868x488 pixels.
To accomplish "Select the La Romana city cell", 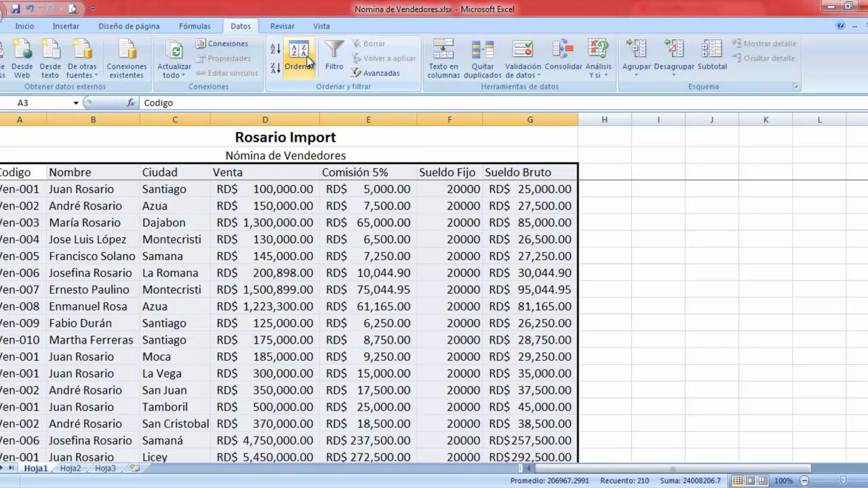I will click(175, 272).
